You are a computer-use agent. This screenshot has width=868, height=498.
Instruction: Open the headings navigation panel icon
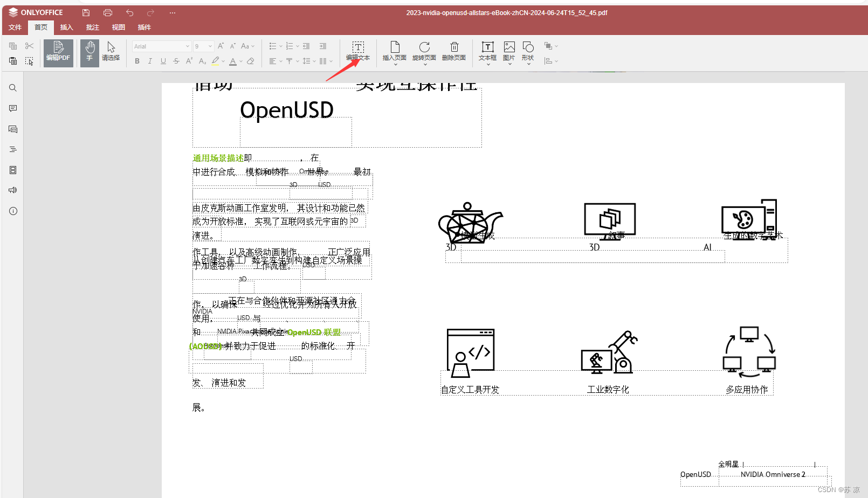pos(13,149)
